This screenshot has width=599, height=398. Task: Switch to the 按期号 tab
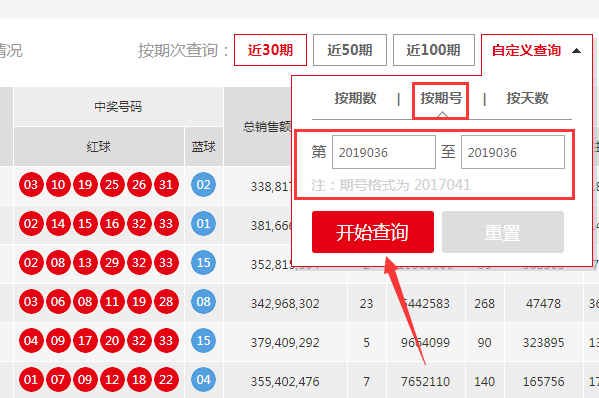pyautogui.click(x=441, y=99)
